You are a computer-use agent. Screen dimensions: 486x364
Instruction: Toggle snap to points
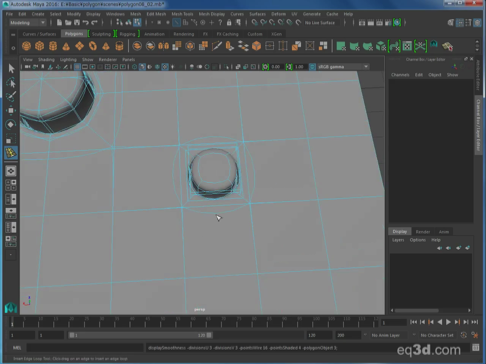[x=272, y=23]
